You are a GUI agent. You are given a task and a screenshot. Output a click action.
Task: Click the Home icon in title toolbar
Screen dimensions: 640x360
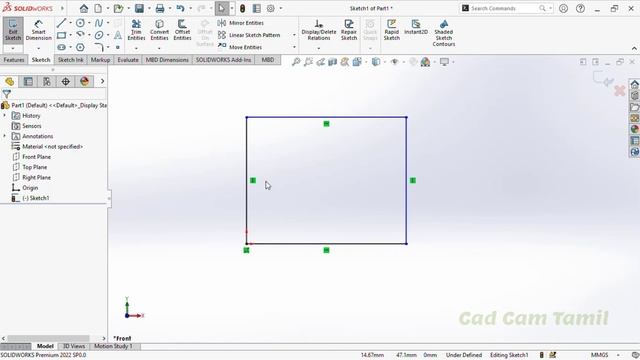(x=84, y=8)
